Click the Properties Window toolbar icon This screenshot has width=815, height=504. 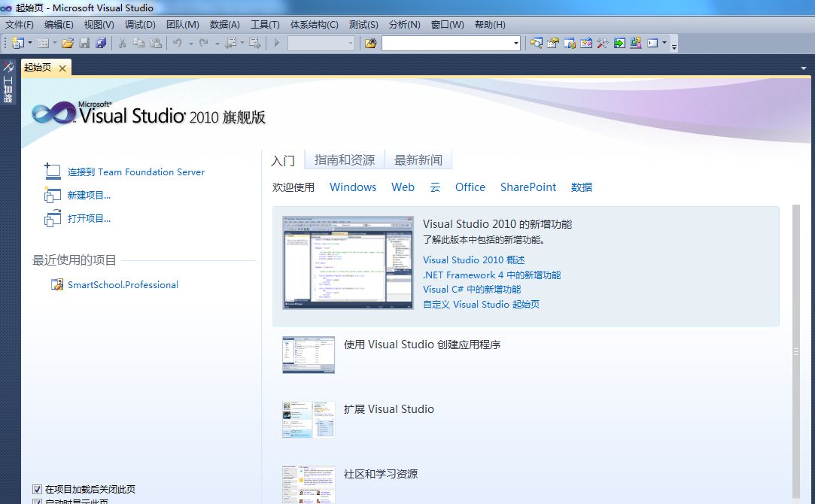pyautogui.click(x=552, y=44)
